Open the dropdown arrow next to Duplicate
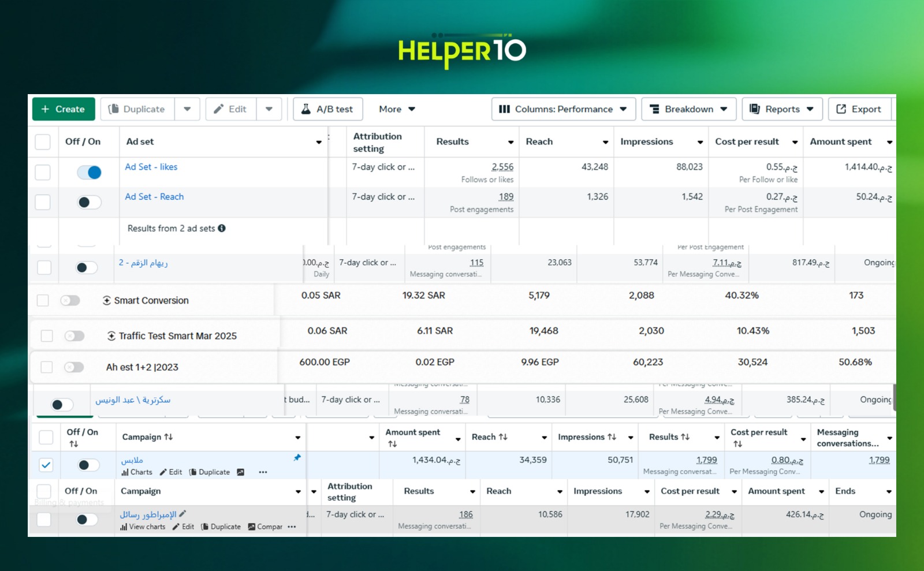Viewport: 924px width, 571px height. pos(187,109)
